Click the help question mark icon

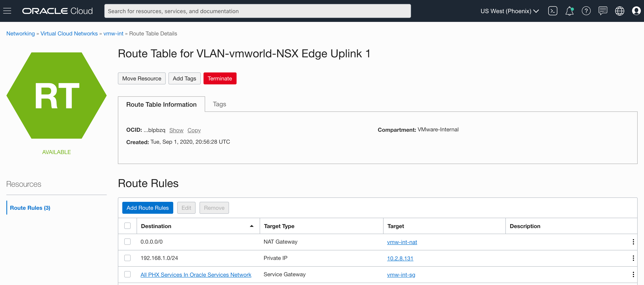[x=586, y=11]
